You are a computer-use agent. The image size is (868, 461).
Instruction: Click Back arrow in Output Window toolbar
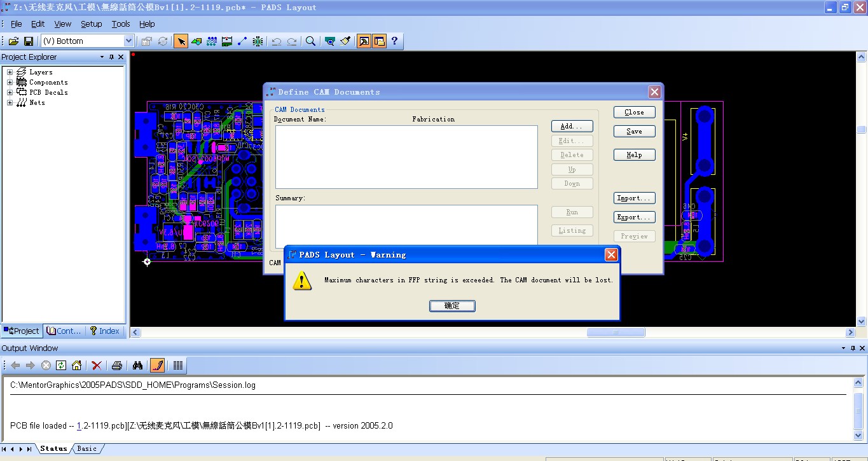(15, 365)
